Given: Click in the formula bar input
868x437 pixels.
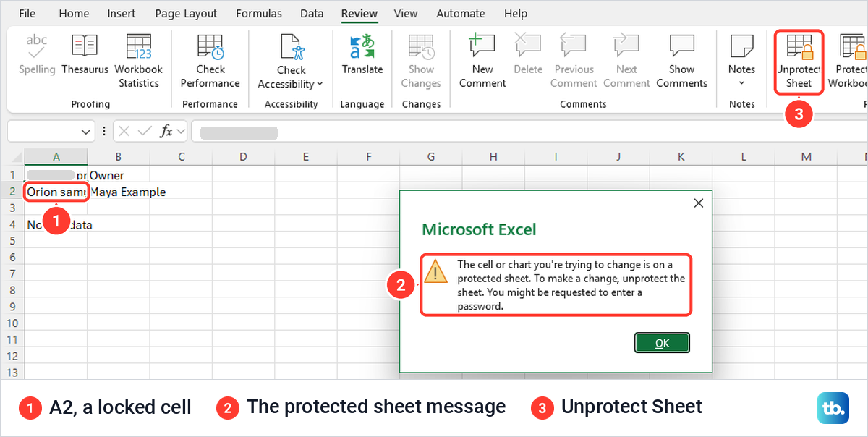Looking at the screenshot, I should 529,132.
